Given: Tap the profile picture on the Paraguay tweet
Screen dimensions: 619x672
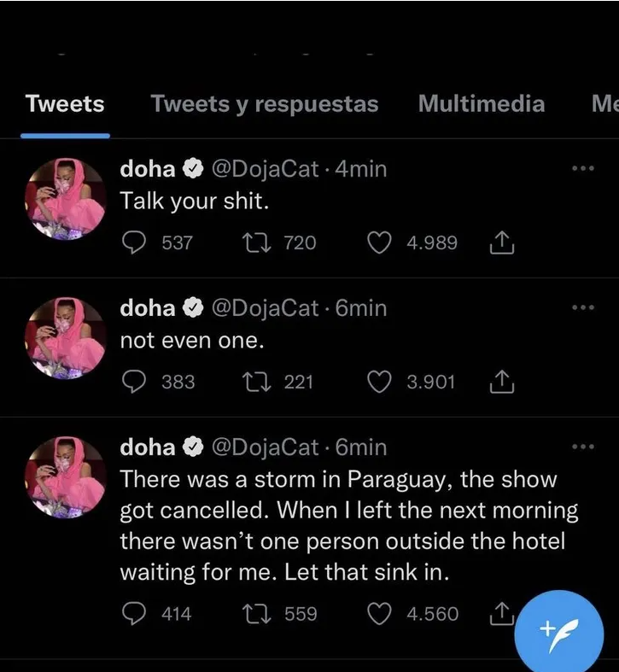Looking at the screenshot, I should (66, 476).
